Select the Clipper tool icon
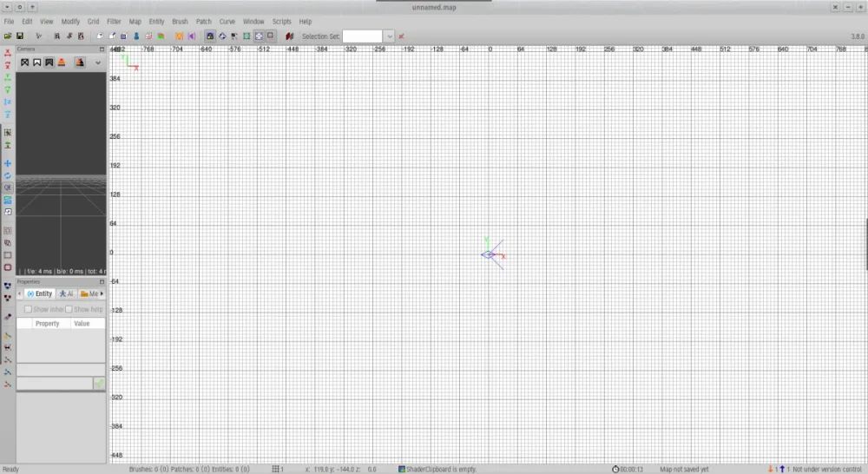Screen dimensions: 868x474 pos(8,200)
